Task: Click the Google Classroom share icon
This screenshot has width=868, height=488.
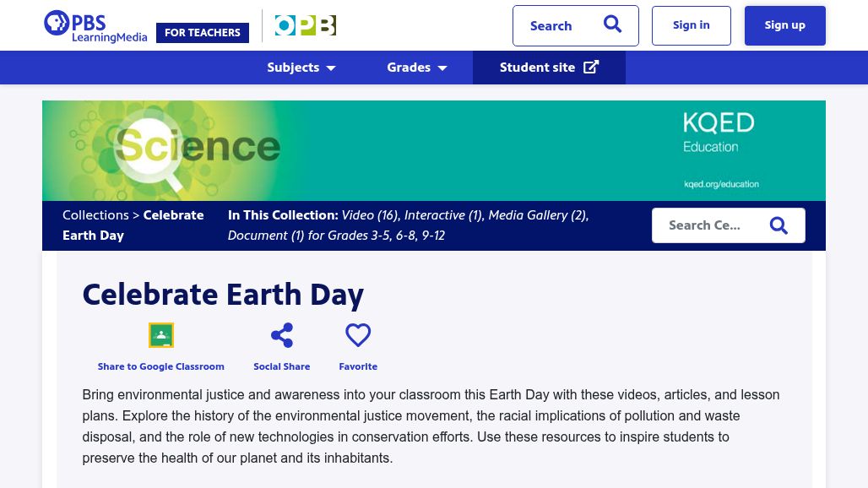Action: pyautogui.click(x=161, y=335)
